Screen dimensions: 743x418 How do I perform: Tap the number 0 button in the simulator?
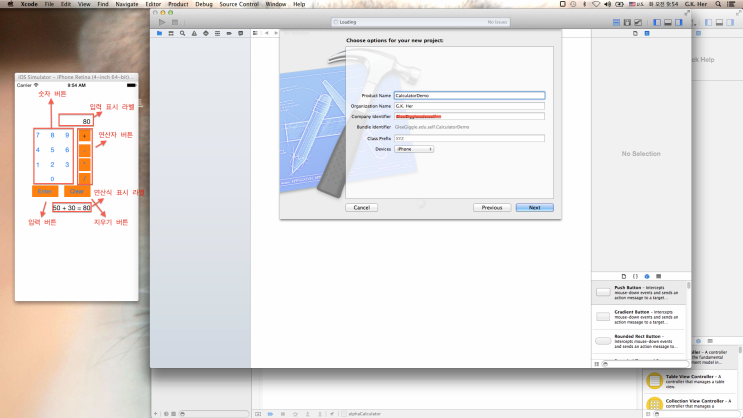52,179
